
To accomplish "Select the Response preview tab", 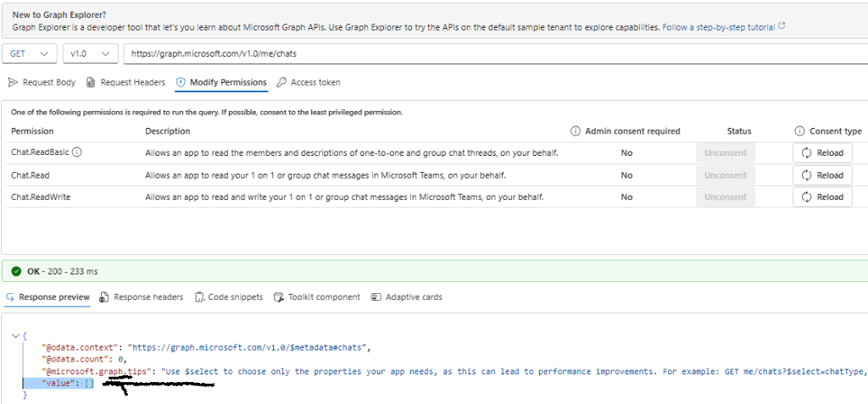I will coord(47,297).
